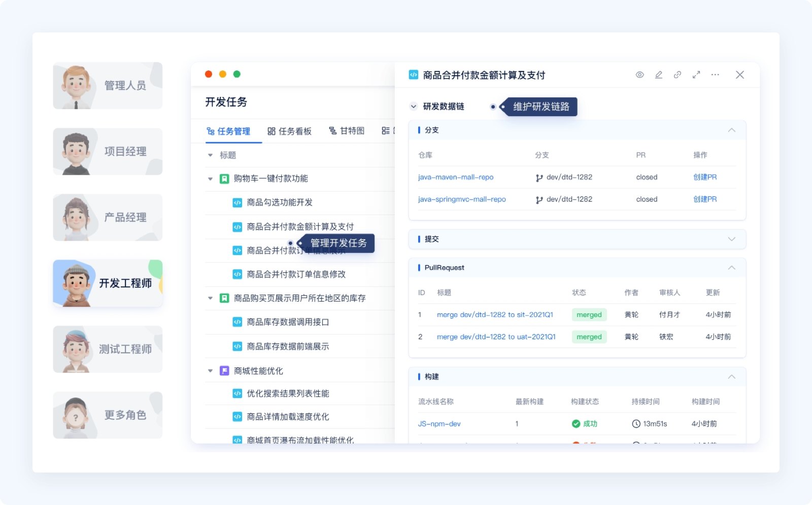
Task: Select the 测试工程师 role card
Action: click(x=108, y=349)
